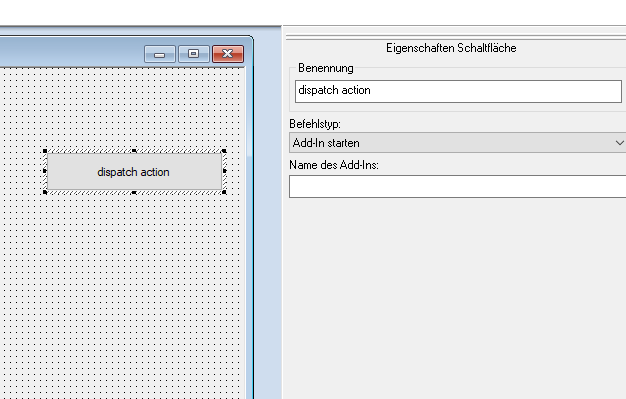Focus the empty "Name des Add-Ins" field
626x399 pixels.
pos(458,186)
